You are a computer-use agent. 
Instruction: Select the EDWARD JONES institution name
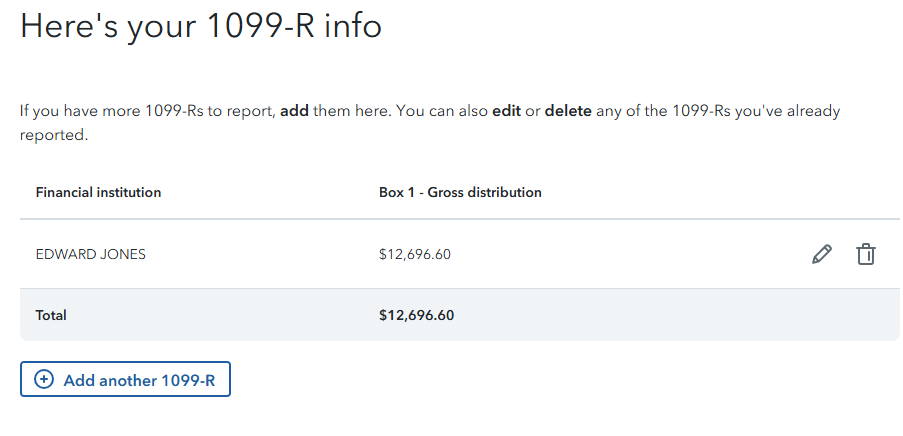(x=91, y=254)
